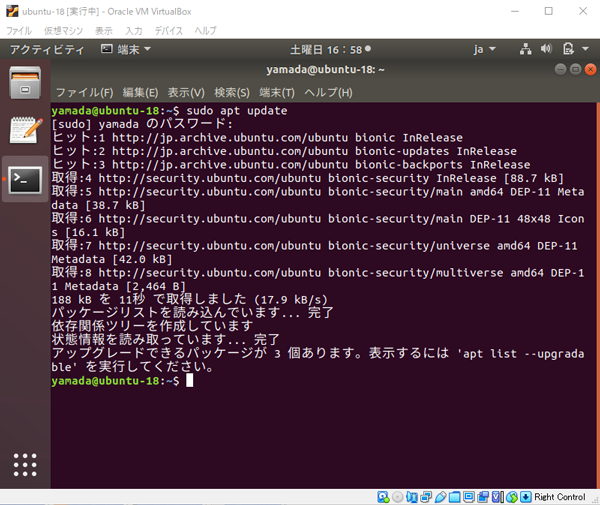Open the terminal ファイル(F) menu
The width and height of the screenshot is (600, 505).
85,93
